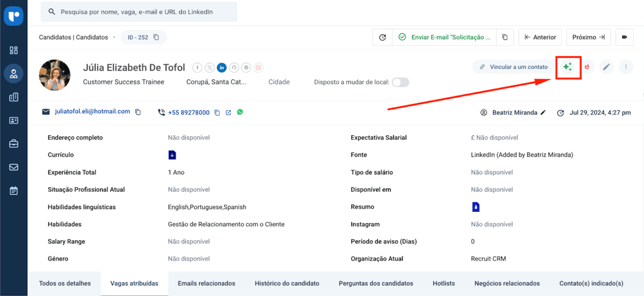Click Candidatos | Candidatos breadcrumb

[x=74, y=38]
